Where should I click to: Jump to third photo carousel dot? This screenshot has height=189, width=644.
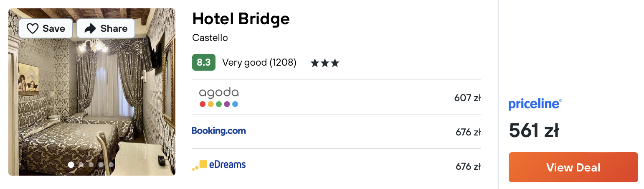(x=91, y=165)
